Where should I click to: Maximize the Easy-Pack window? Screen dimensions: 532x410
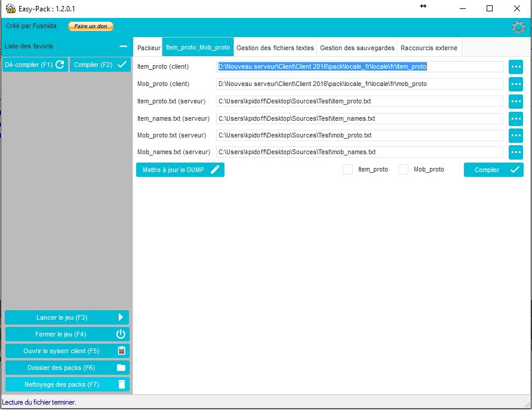click(490, 8)
